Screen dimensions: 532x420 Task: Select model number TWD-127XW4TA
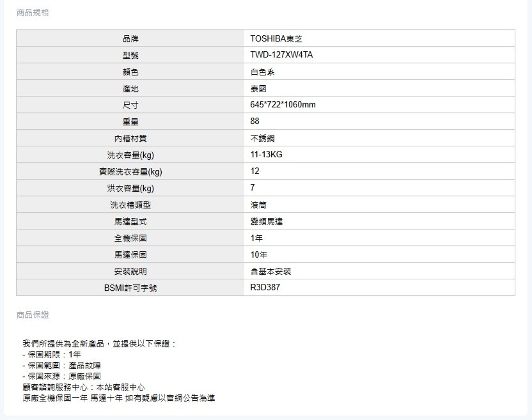pyautogui.click(x=281, y=55)
